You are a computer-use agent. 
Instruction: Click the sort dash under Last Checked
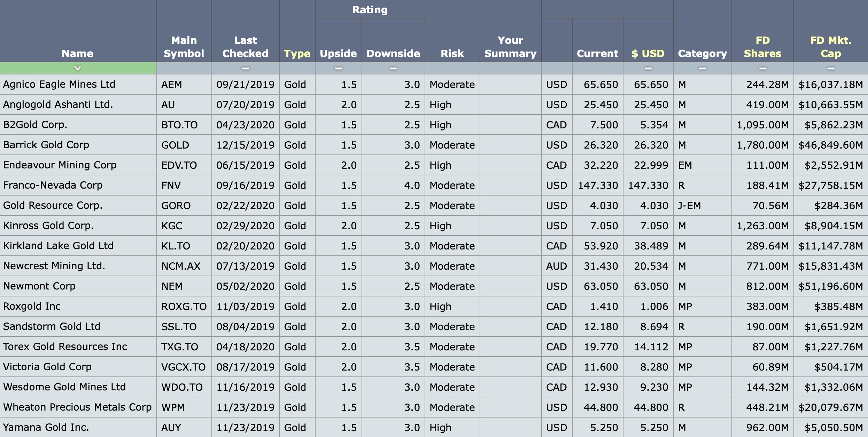pos(246,68)
